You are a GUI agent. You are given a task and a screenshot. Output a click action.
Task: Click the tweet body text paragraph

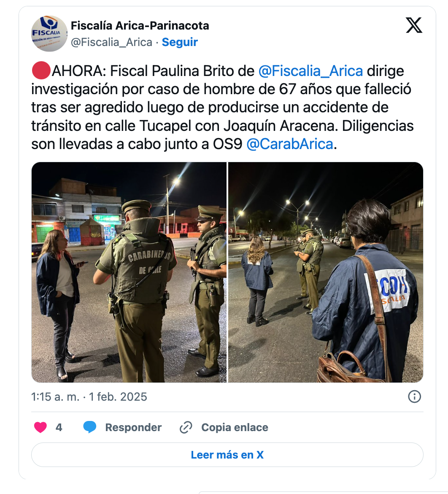pos(223,107)
